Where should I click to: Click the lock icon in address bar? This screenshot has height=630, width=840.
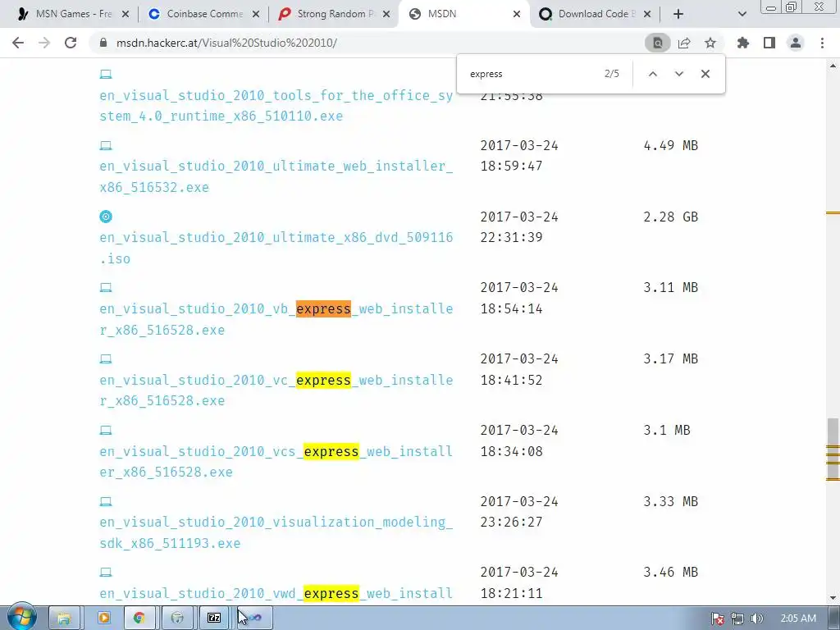[103, 43]
